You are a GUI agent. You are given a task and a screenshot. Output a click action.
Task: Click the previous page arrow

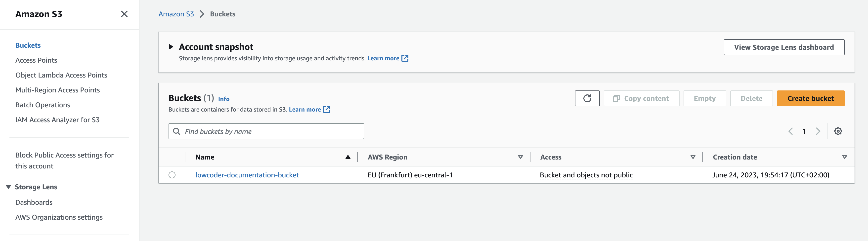click(790, 131)
